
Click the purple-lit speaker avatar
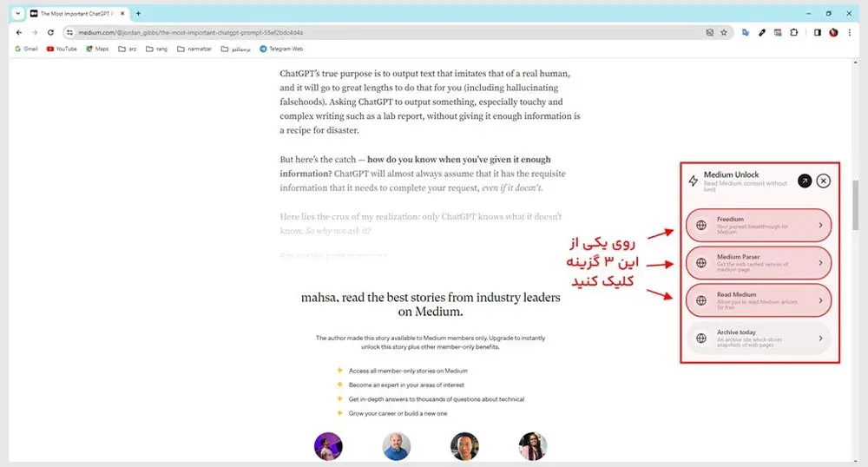click(328, 446)
